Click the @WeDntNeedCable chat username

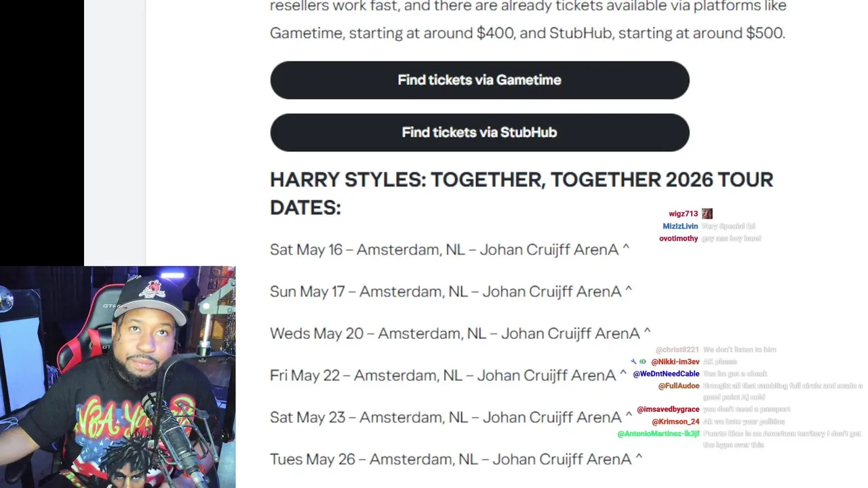tap(666, 374)
